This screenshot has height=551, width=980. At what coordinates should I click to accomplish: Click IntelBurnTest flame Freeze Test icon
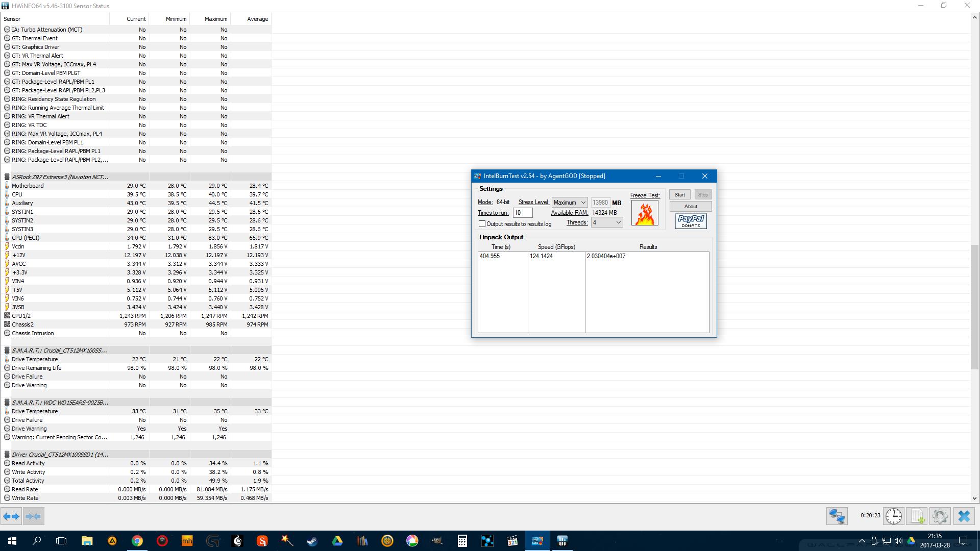(x=645, y=213)
